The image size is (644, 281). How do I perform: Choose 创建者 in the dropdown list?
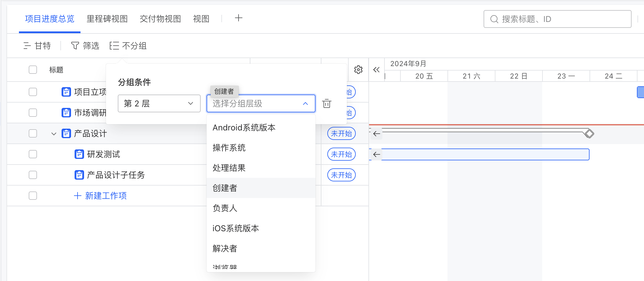[x=261, y=188]
